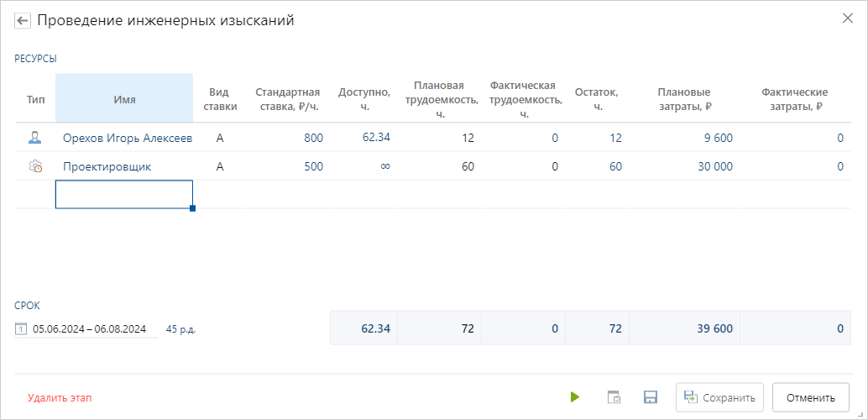Sort by the Имя column header
The height and width of the screenshot is (420, 868).
(124, 99)
